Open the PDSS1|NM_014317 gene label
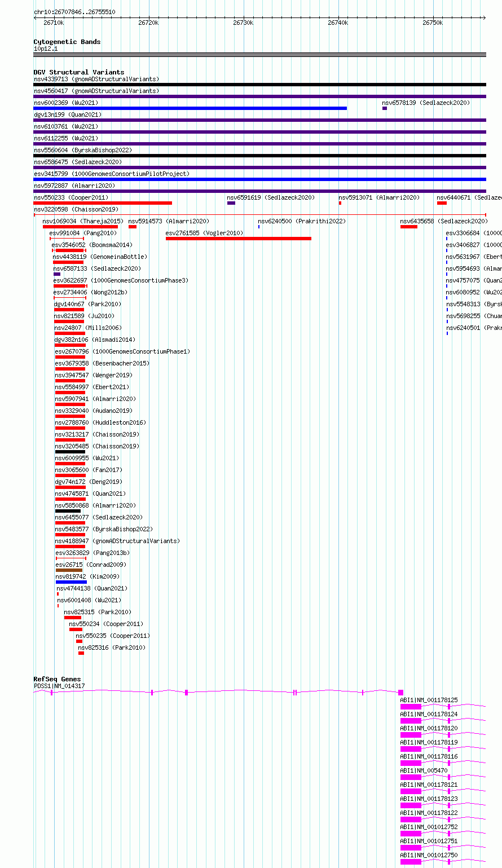This screenshot has height=868, width=502. point(59,686)
